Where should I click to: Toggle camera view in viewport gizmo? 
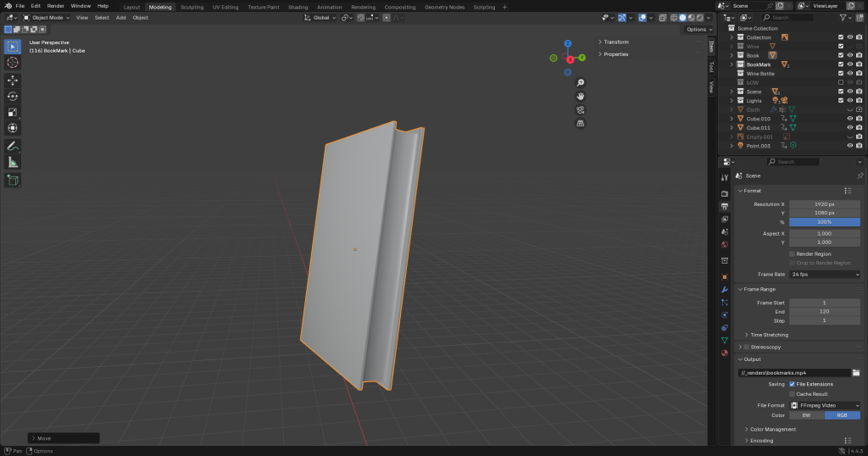tap(581, 109)
